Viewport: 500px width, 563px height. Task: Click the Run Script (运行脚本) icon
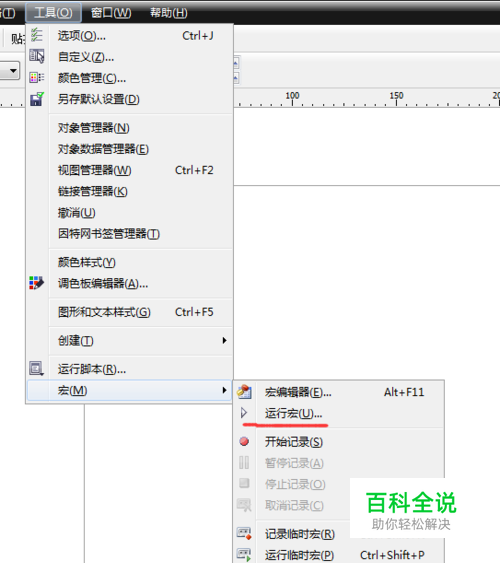[37, 368]
